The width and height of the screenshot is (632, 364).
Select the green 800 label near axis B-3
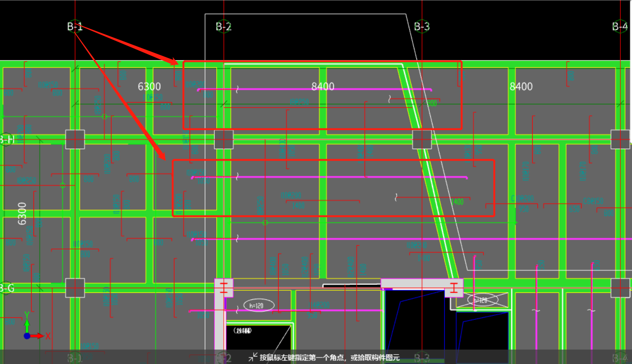432,103
